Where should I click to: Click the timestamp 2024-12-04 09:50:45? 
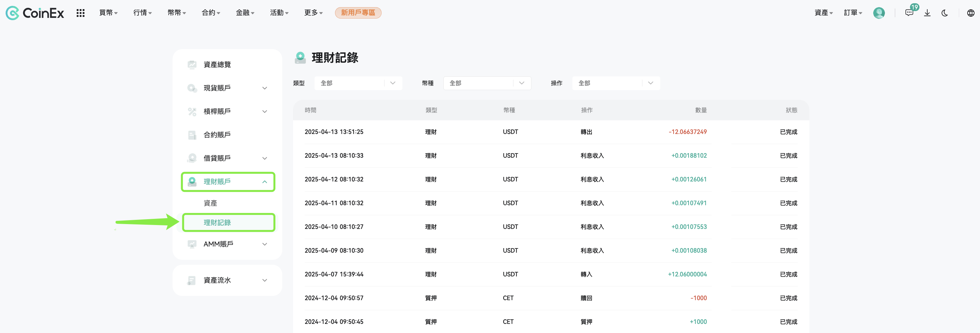(x=334, y=322)
